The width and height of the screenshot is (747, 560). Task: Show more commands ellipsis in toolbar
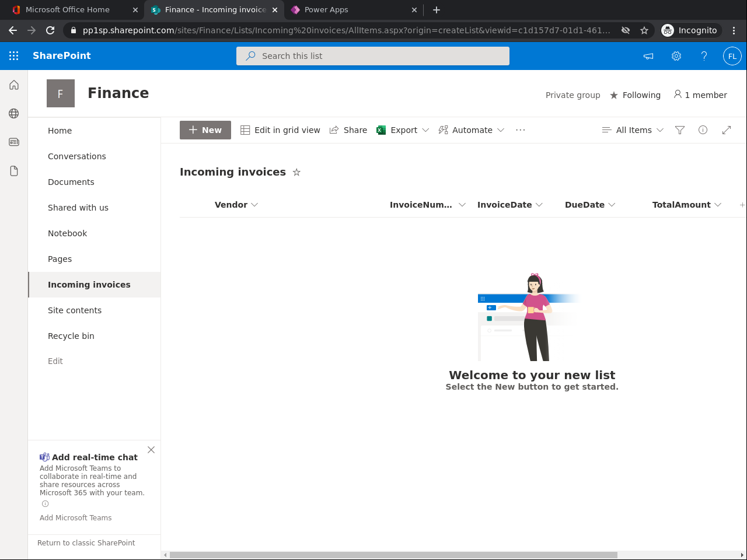(x=521, y=130)
